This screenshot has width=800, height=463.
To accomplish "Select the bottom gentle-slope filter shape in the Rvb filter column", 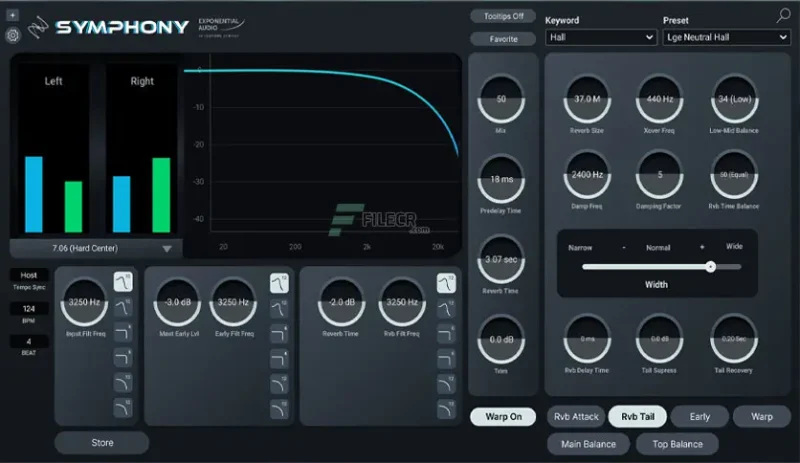I will click(x=446, y=410).
